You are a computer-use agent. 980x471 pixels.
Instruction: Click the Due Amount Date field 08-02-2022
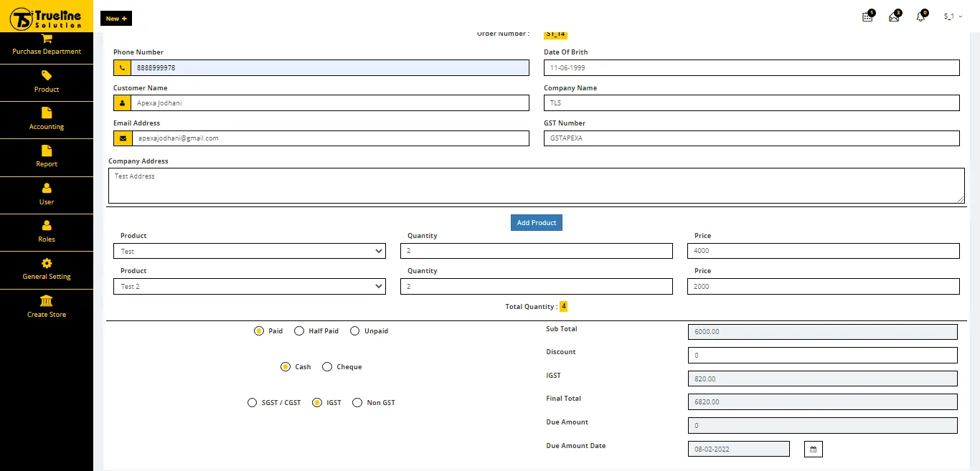point(739,449)
